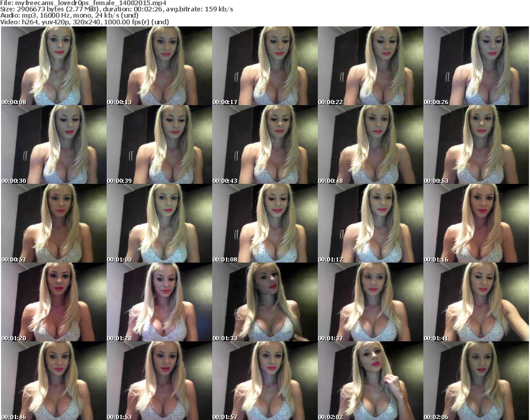Select the thumbnail stamped 00:01:53
Image resolution: width=530 pixels, height=420 pixels.
pos(159,381)
